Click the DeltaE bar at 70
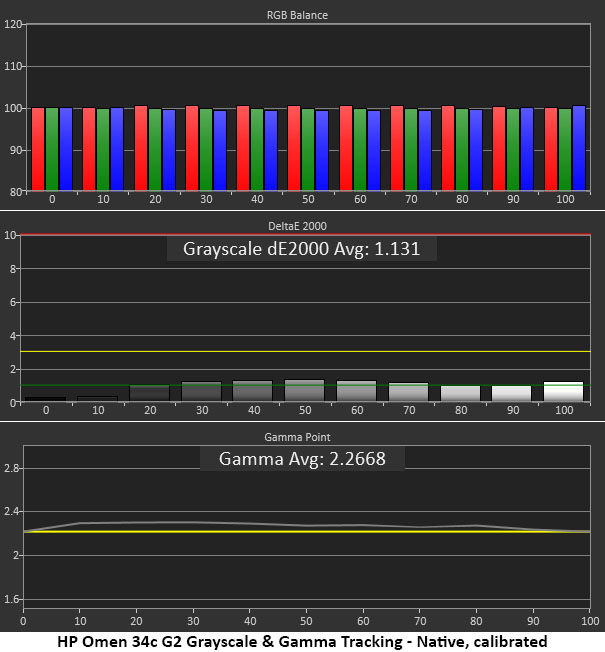The image size is (605, 652). 408,392
